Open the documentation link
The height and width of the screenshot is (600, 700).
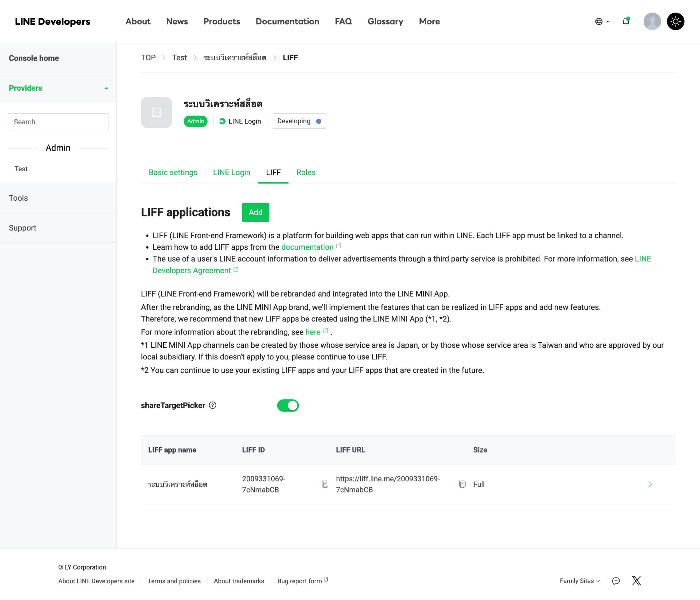click(x=307, y=247)
